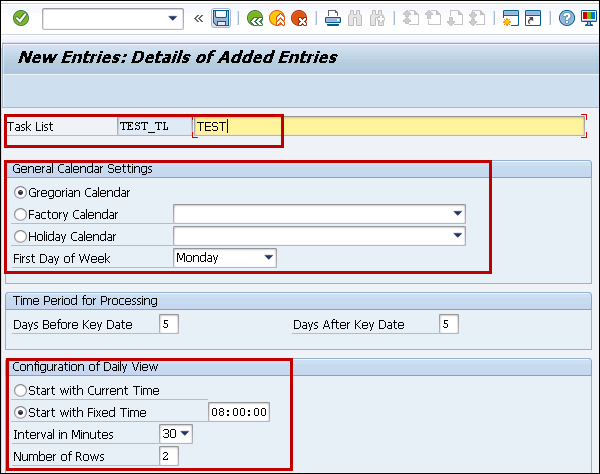Select the Gregorian Calendar radio button

coord(20,192)
